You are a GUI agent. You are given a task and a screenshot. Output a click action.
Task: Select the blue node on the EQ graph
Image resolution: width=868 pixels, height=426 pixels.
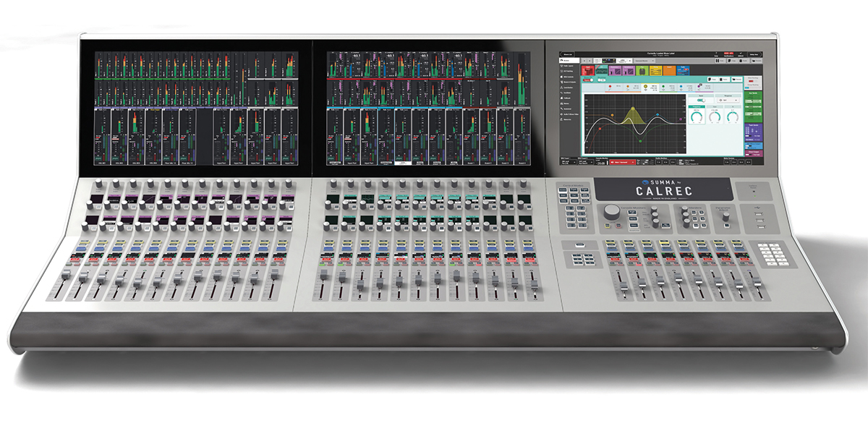[656, 113]
